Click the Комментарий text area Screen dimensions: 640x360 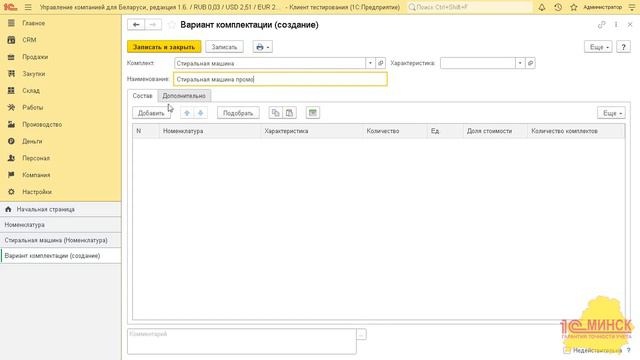pos(242,341)
